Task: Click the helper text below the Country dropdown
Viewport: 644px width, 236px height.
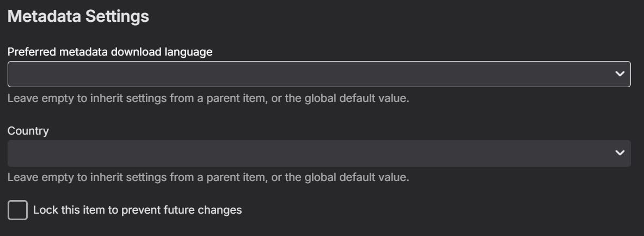Action: pos(208,178)
